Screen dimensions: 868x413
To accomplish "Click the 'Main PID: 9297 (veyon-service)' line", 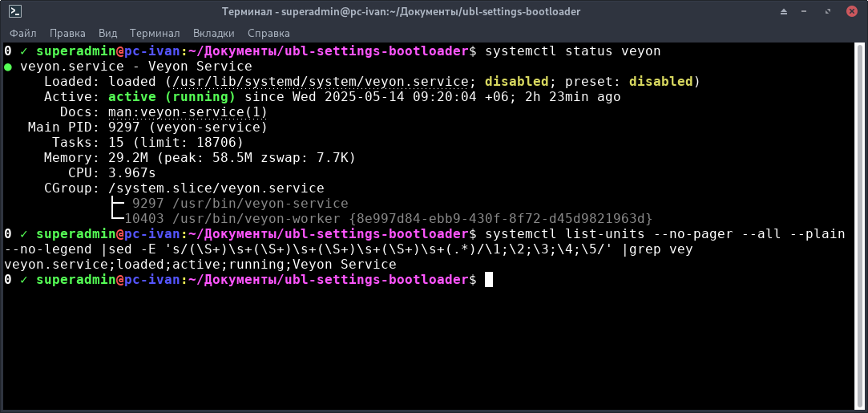I will [147, 128].
